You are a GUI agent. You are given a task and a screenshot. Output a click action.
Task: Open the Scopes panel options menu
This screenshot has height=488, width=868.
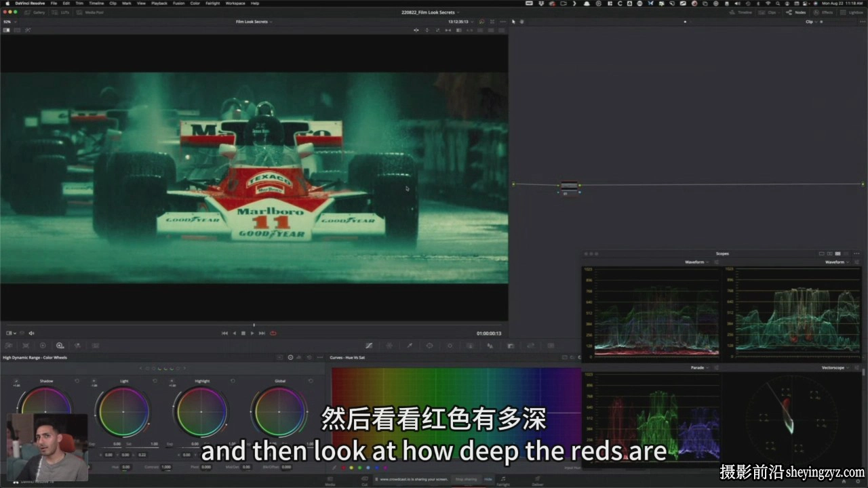pyautogui.click(x=856, y=253)
